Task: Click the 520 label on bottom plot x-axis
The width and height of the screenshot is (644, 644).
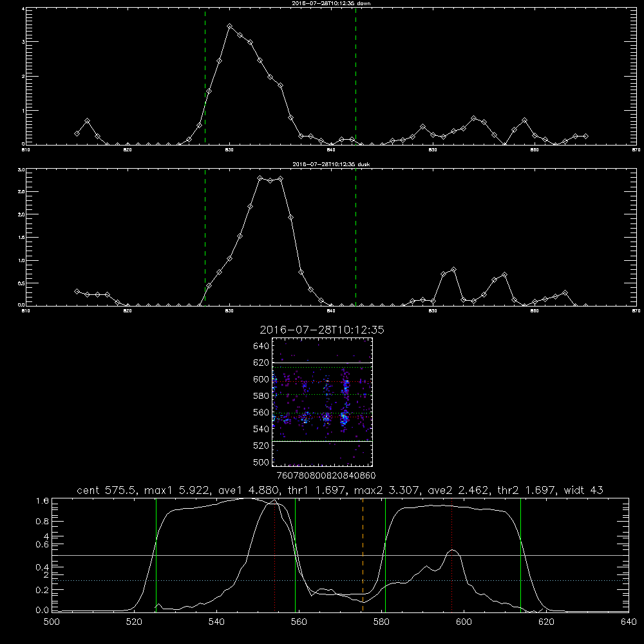Action: [134, 622]
